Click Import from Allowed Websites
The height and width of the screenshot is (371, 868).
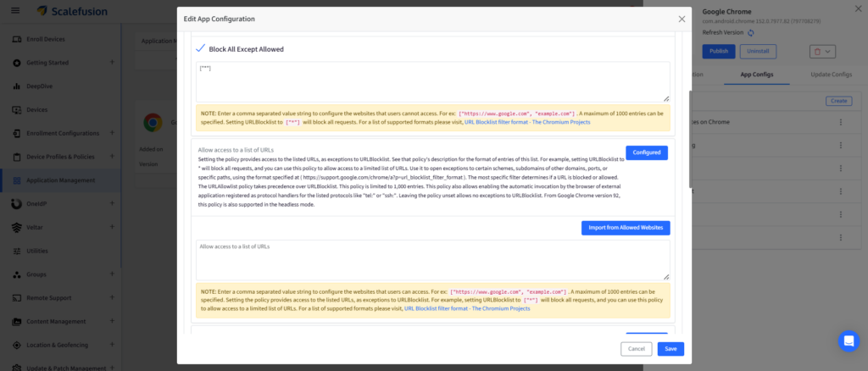point(626,228)
